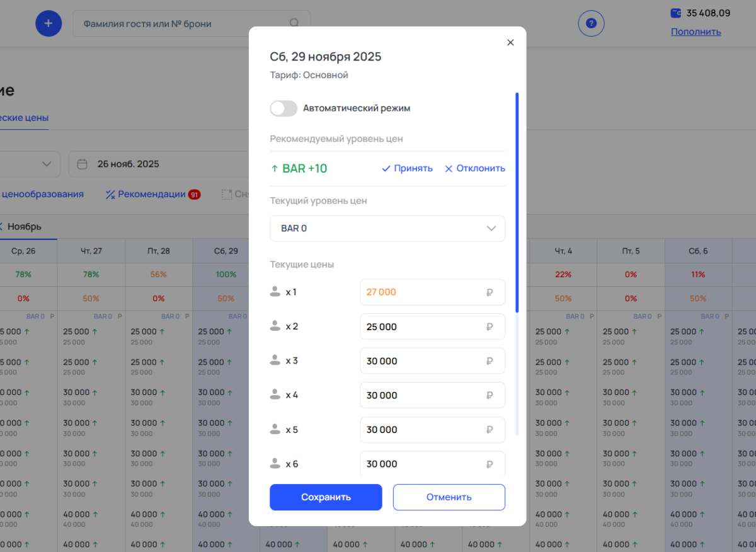Enable the Автоматический режим toggle
This screenshot has height=552, width=756.
(283, 108)
